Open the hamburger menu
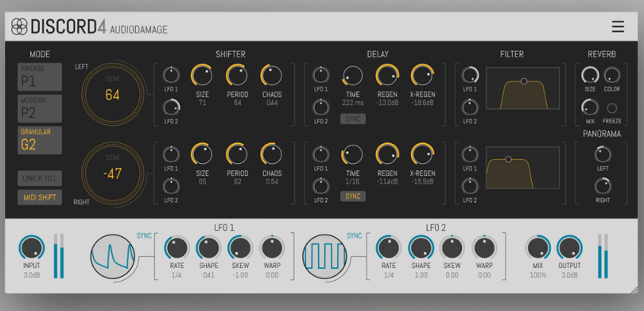 click(618, 27)
